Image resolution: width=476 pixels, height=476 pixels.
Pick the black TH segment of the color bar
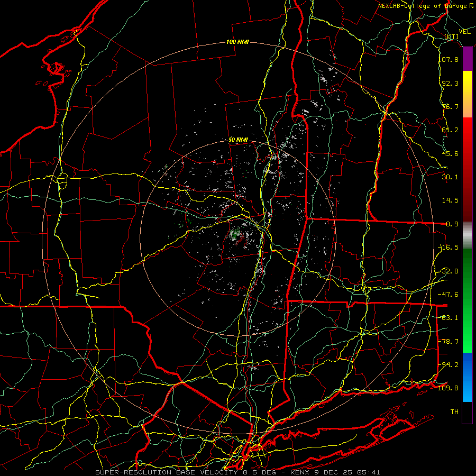(x=467, y=412)
